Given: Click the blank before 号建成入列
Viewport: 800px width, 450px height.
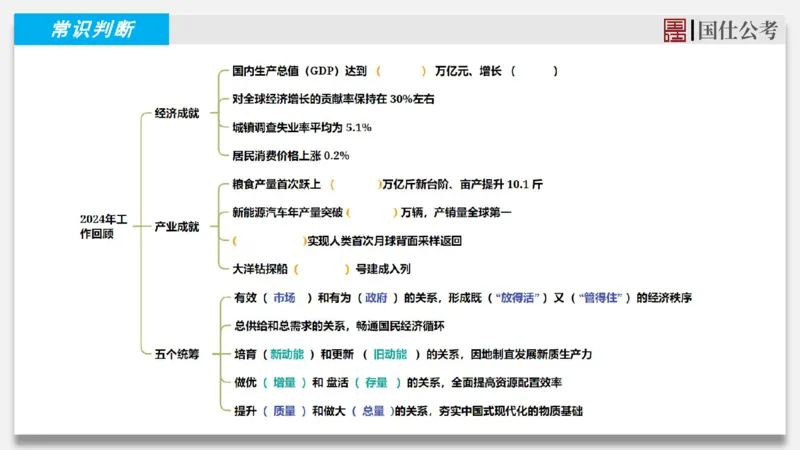Looking at the screenshot, I should point(321,269).
